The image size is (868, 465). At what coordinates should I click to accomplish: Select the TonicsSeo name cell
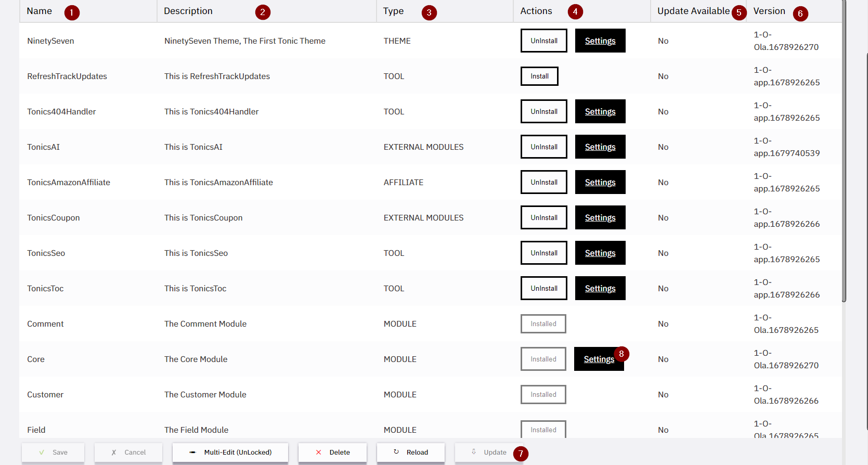point(88,253)
